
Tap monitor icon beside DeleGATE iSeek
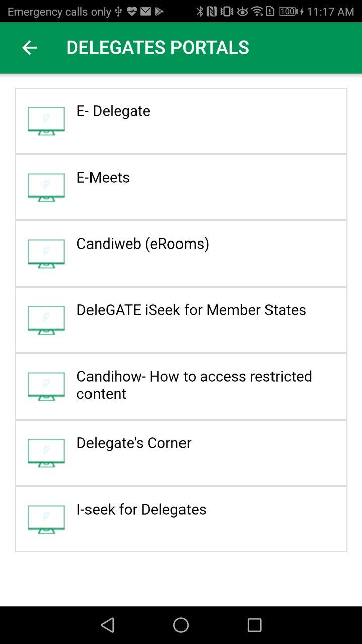tap(46, 320)
